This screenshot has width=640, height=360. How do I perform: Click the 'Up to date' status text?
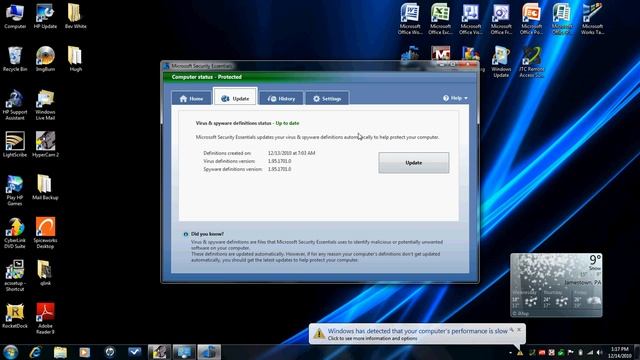tap(287, 123)
